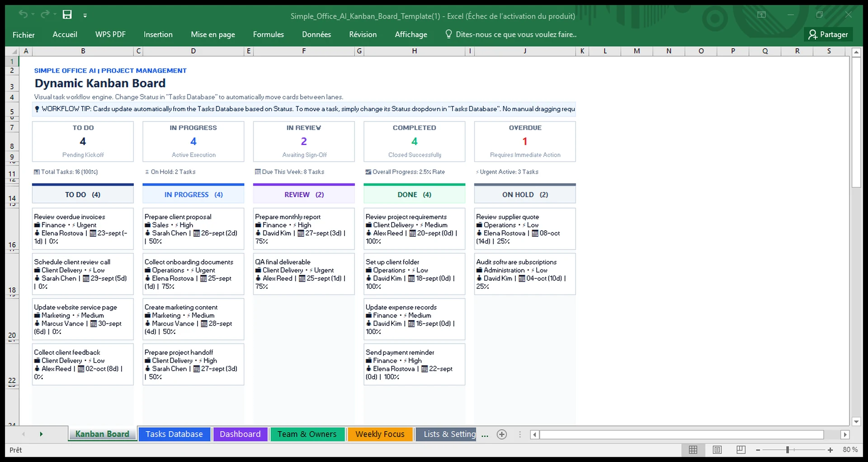
Task: Select the Send payment reminder card
Action: 414,364
